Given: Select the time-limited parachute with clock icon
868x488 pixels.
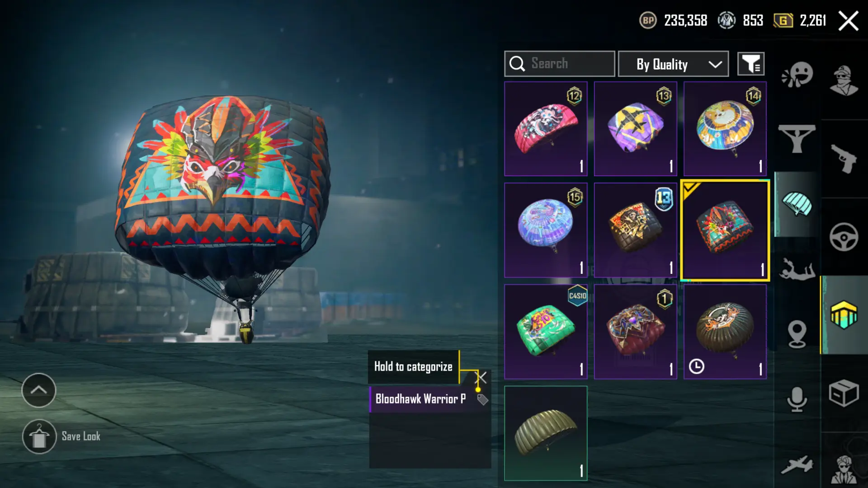Looking at the screenshot, I should tap(725, 332).
